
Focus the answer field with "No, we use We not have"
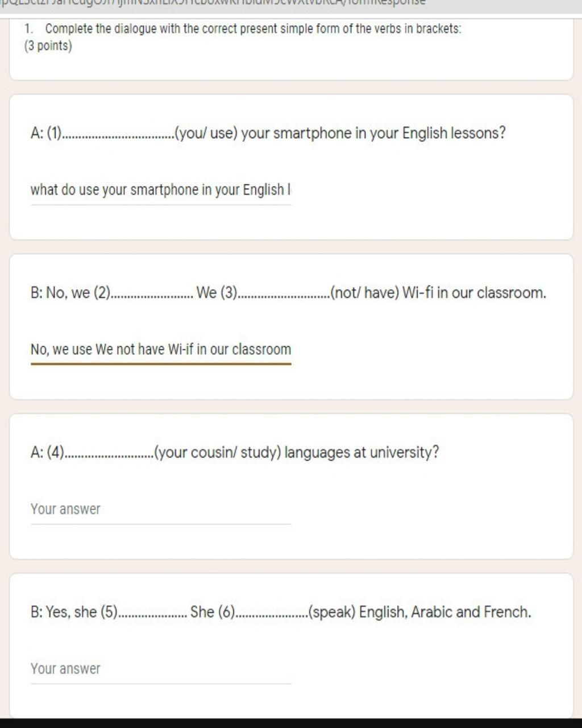point(161,350)
